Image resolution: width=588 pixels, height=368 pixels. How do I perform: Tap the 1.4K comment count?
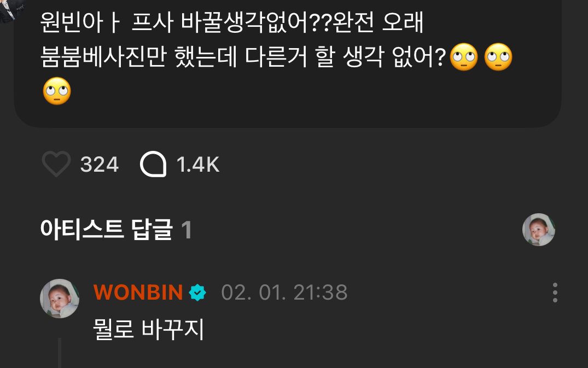point(198,165)
